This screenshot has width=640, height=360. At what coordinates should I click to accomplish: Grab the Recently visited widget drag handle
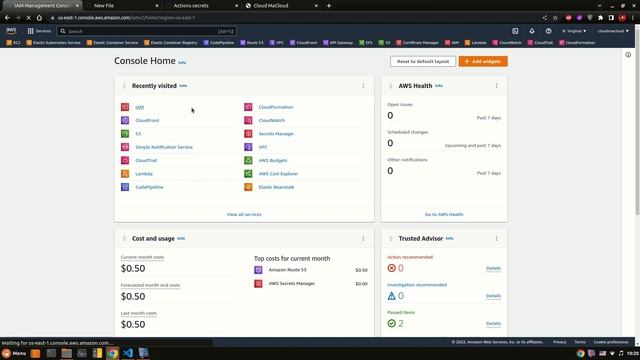point(124,86)
